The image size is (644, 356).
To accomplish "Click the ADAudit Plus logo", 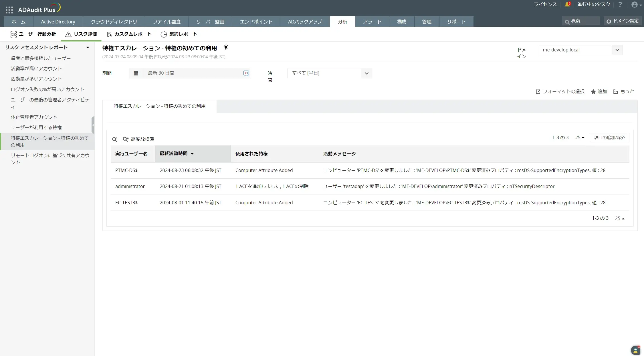I will pyautogui.click(x=39, y=8).
